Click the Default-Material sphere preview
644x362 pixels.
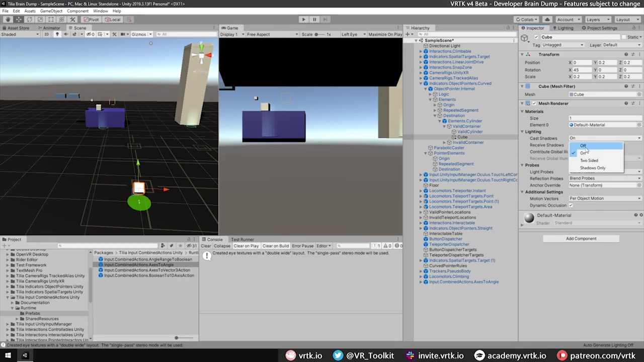[x=529, y=218]
